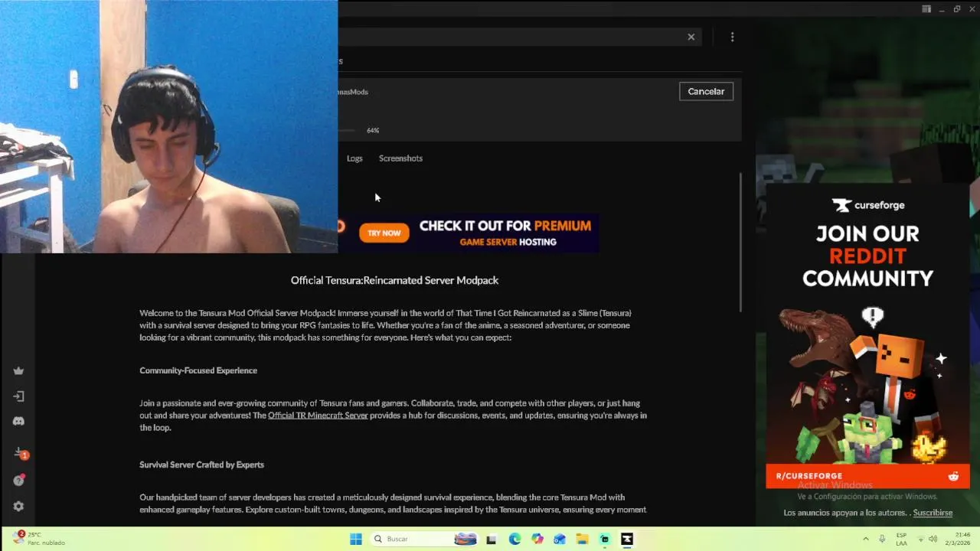Click the Buscar taskbar search field

point(426,539)
